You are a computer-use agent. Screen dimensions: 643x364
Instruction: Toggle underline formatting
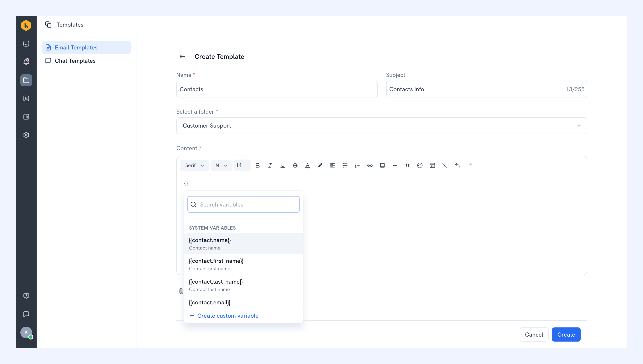282,165
